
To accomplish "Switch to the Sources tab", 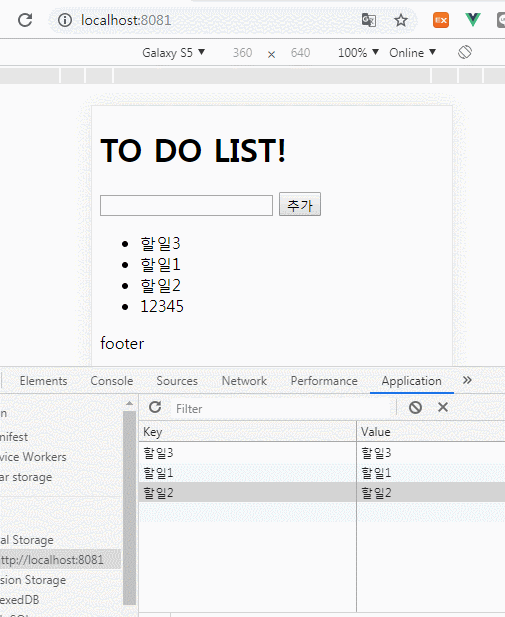I will tap(177, 381).
